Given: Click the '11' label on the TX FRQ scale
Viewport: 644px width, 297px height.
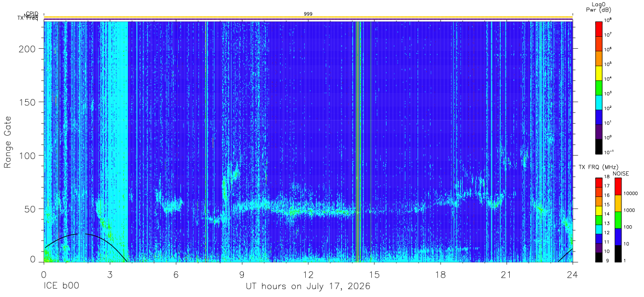Looking at the screenshot, I should (607, 241).
